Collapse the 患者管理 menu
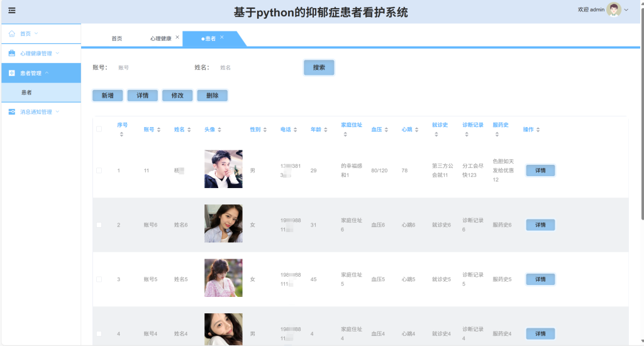Image resolution: width=644 pixels, height=346 pixels. point(47,73)
